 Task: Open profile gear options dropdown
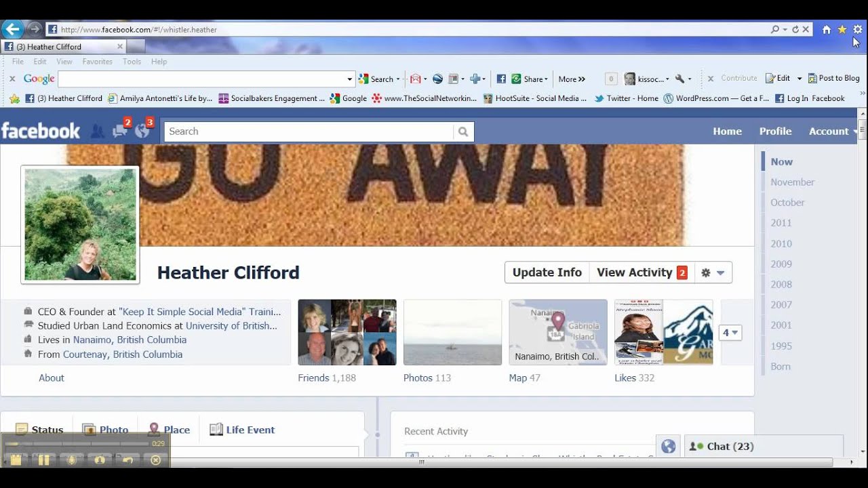(x=713, y=272)
